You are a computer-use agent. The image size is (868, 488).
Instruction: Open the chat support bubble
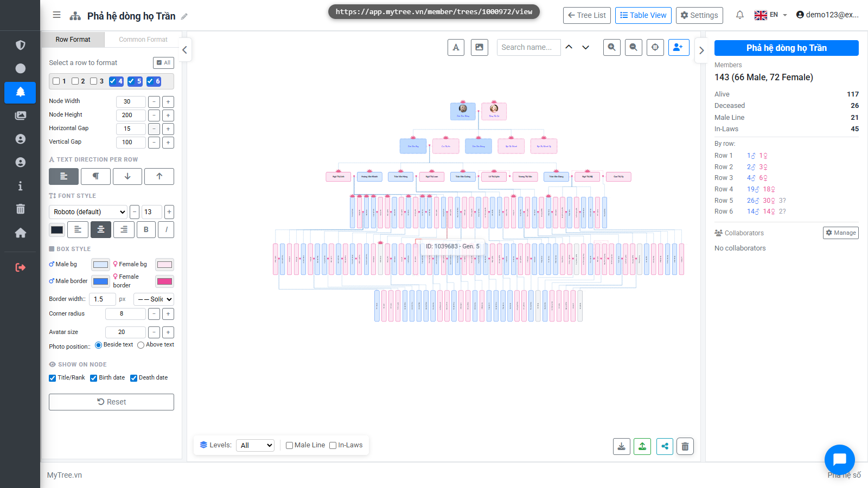tap(839, 459)
